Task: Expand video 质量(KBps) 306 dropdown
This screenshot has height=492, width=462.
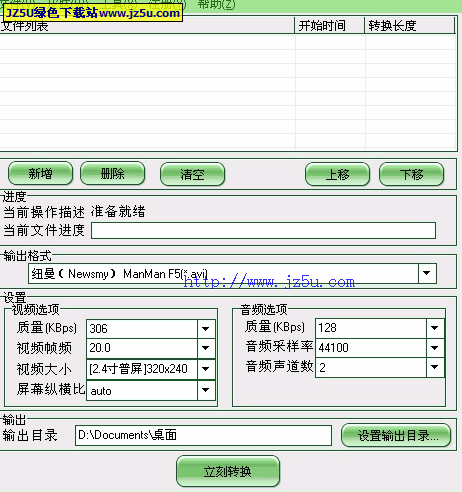Action: tap(206, 329)
